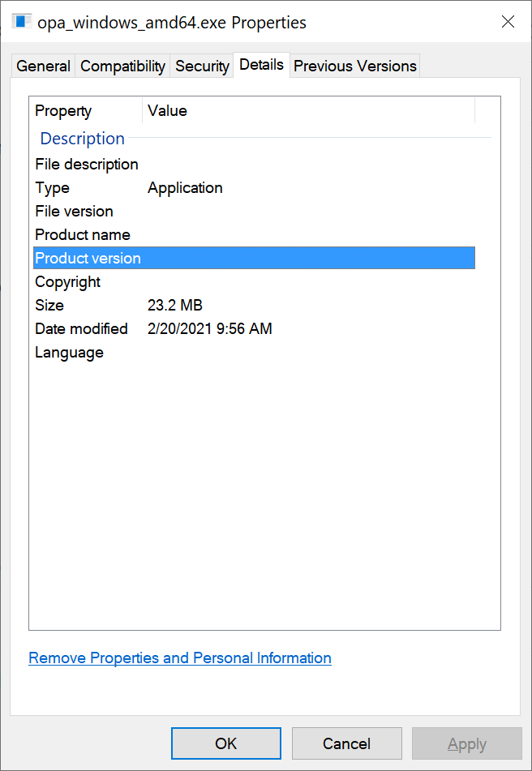Select the Language property row
Image resolution: width=532 pixels, height=771 pixels.
click(x=254, y=352)
